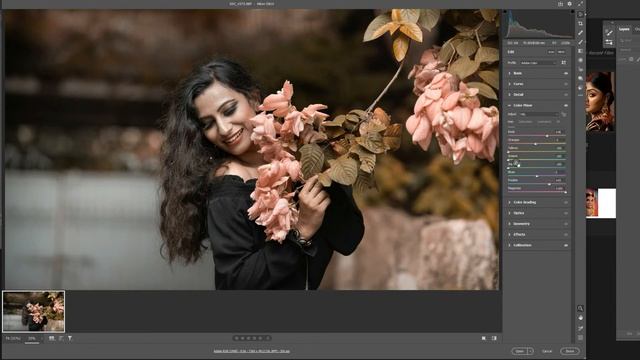The width and height of the screenshot is (640, 360).
Task: Select the Edit panel icon in right toolbar
Action: 580,14
